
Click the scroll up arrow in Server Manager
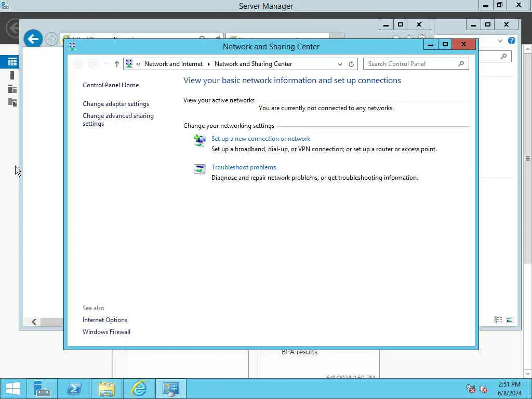pos(528,49)
